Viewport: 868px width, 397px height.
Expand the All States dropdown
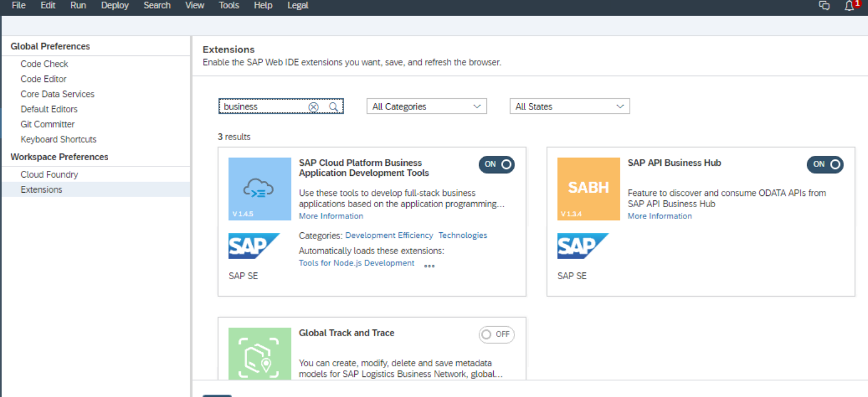pos(570,107)
